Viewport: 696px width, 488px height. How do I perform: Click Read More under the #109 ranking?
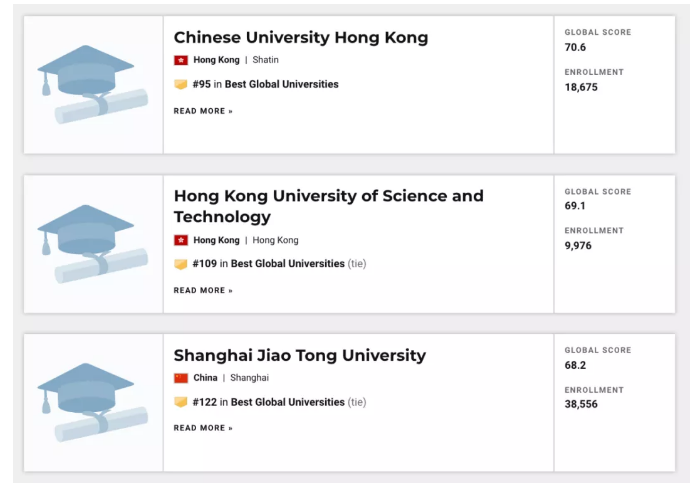click(x=203, y=290)
